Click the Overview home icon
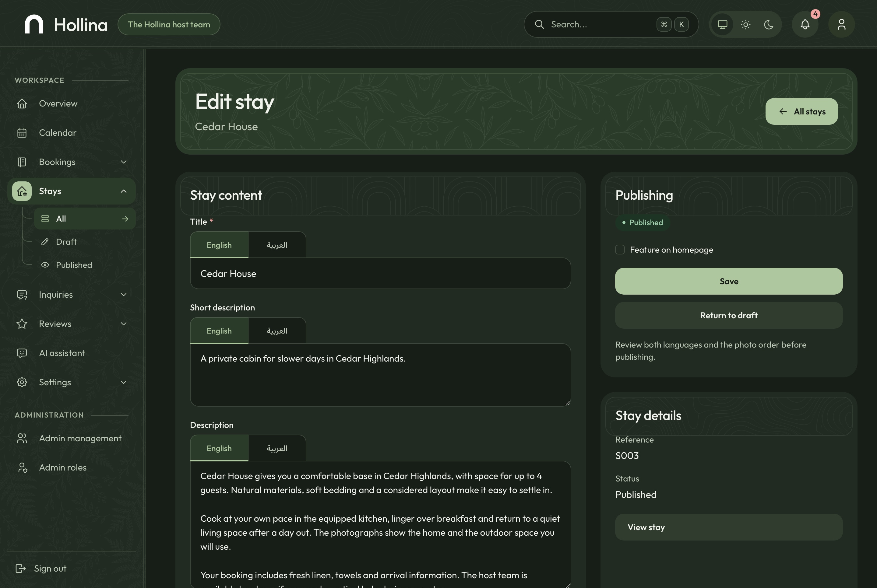877x588 pixels. click(22, 103)
